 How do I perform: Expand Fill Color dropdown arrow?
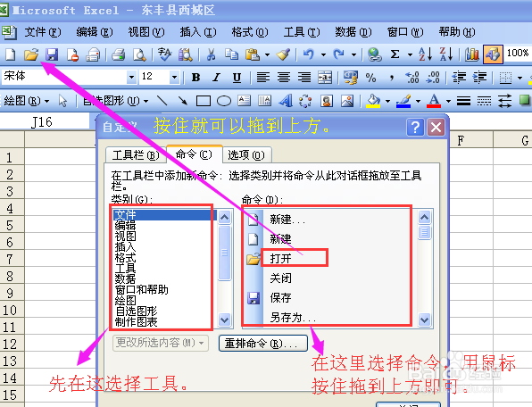pyautogui.click(x=387, y=101)
